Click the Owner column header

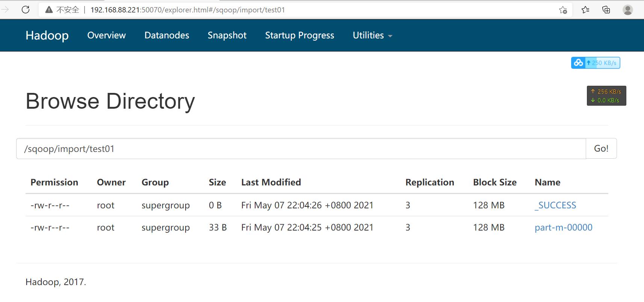[111, 182]
